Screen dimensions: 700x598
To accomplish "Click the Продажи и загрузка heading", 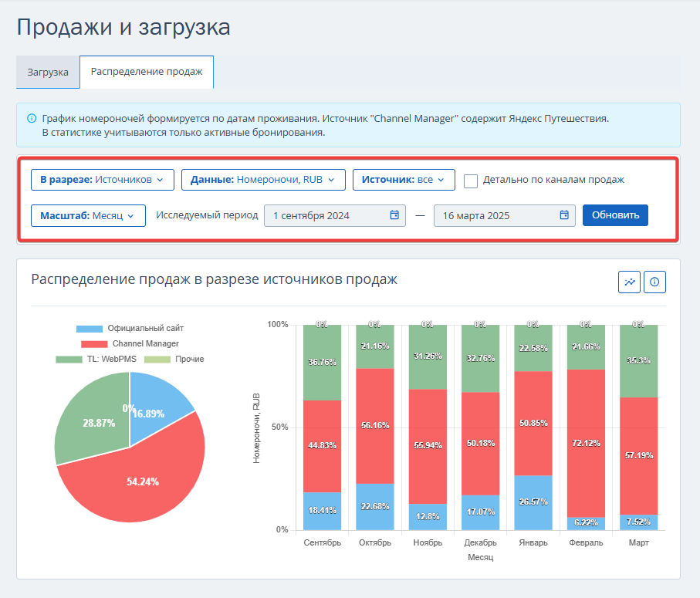I will click(x=123, y=27).
